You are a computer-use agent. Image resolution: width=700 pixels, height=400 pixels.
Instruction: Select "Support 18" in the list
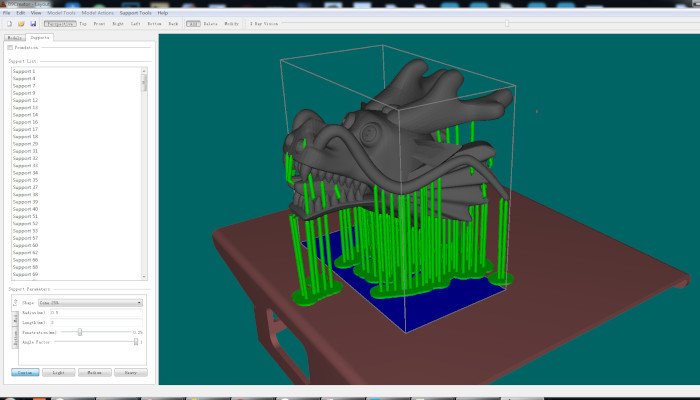(25, 137)
